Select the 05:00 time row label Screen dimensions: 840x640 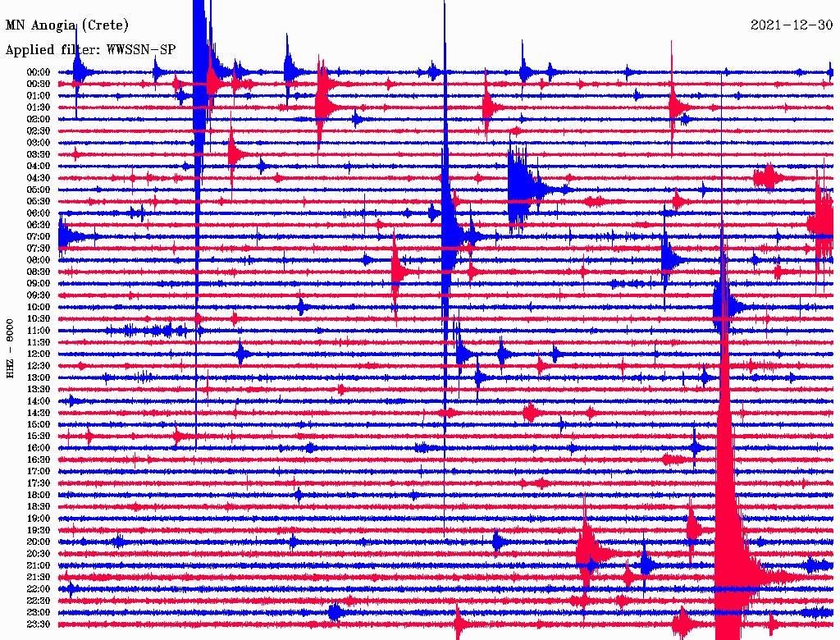tap(39, 190)
